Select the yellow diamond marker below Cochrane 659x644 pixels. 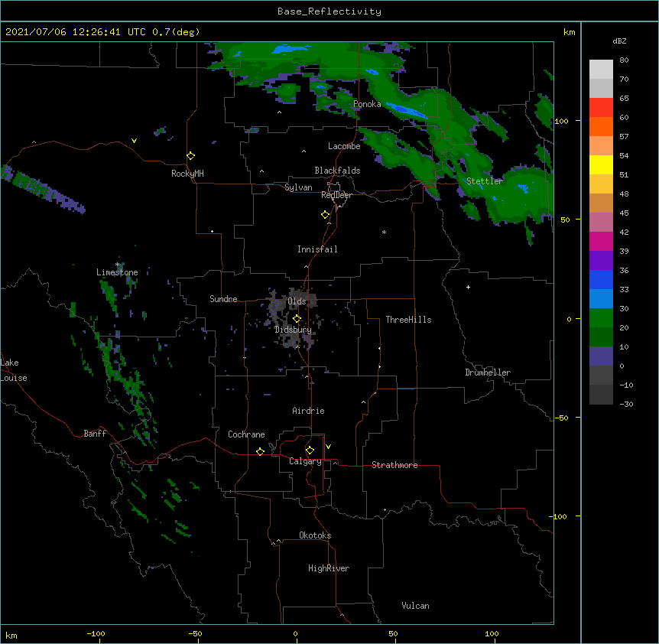click(260, 451)
